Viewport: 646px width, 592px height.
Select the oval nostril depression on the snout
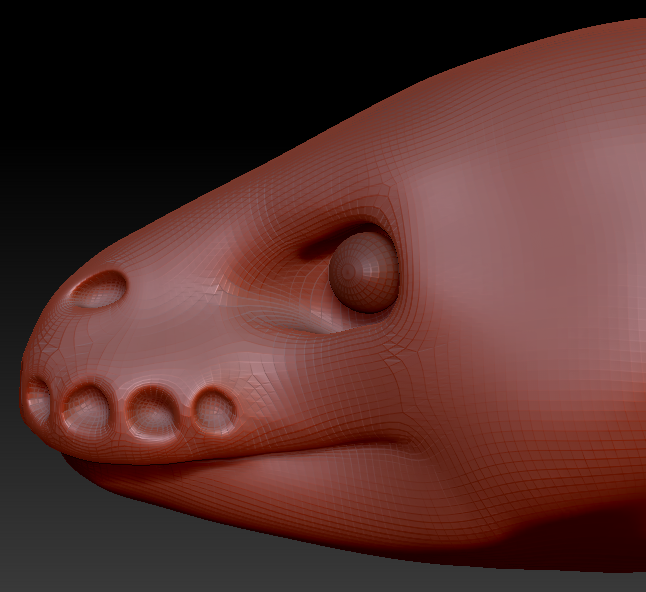point(98,289)
